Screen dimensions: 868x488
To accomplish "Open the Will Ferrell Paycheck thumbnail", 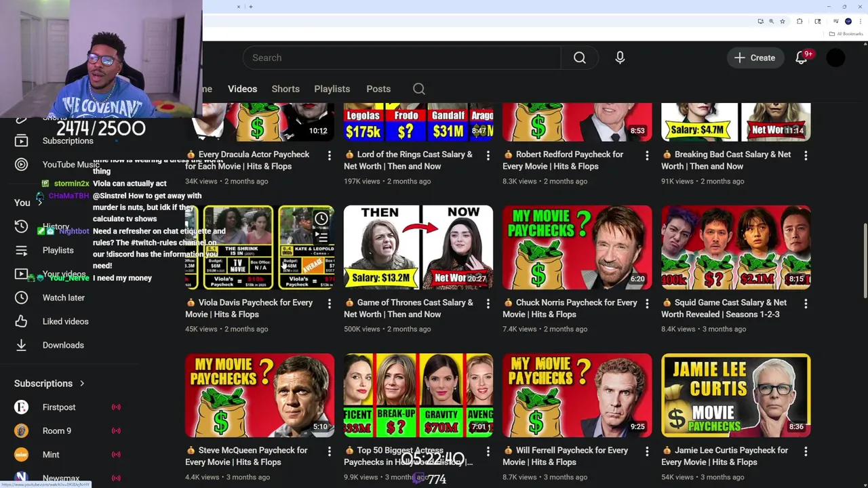I will [577, 395].
